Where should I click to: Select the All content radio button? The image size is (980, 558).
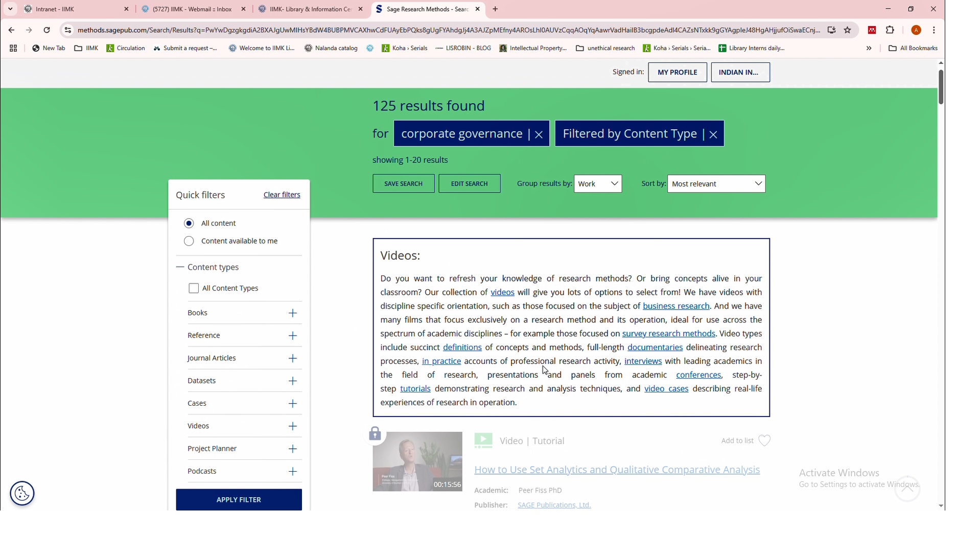coord(189,223)
